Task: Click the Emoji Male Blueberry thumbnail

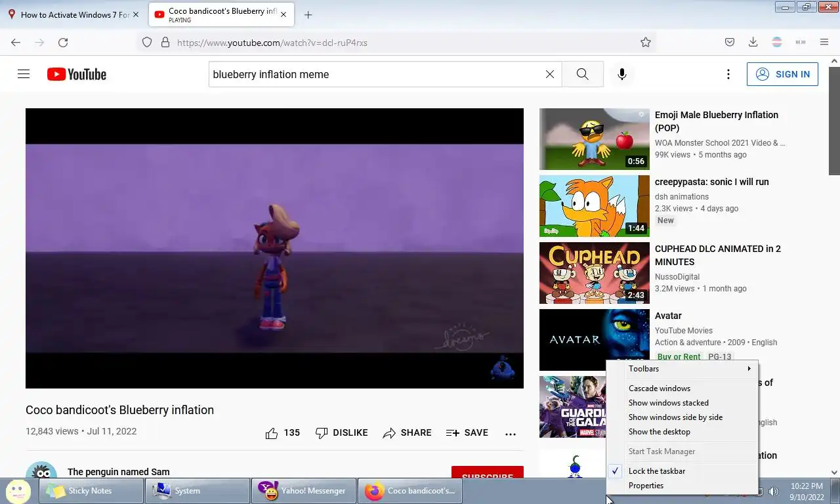Action: point(595,139)
